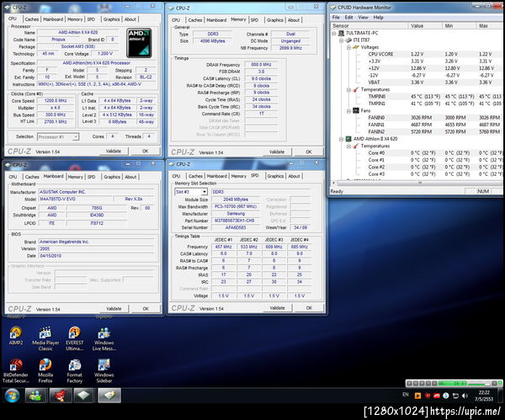Screen dimensions: 505x420
Task: Open the red ATI tray icon
Action: click(x=436, y=396)
